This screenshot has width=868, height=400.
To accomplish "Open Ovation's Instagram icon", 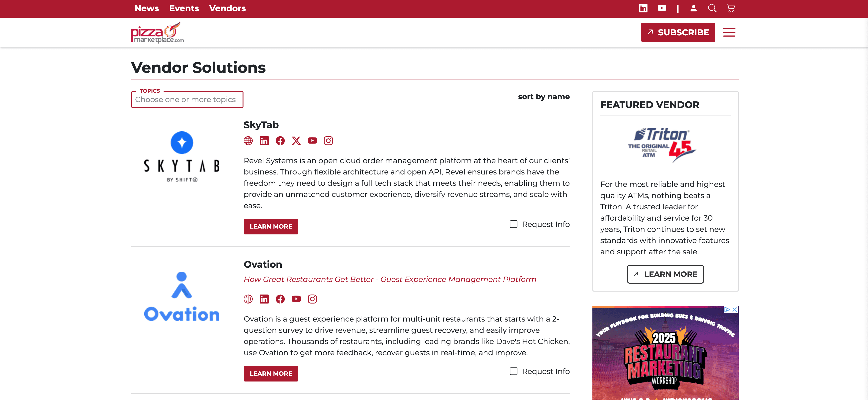I will click(x=312, y=299).
